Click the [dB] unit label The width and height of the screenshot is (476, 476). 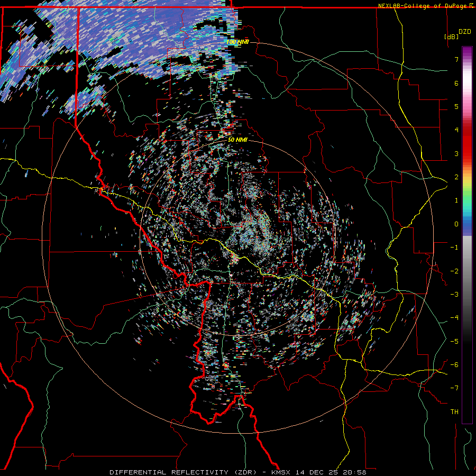point(451,36)
